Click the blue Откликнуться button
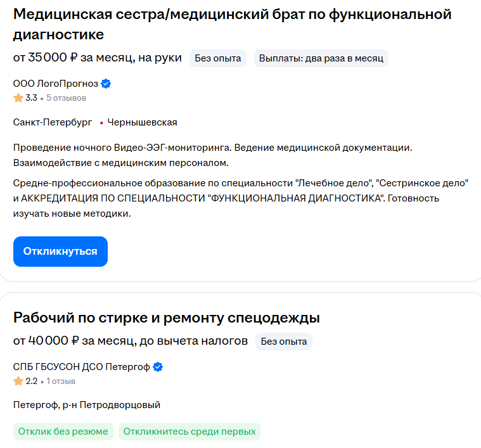This screenshot has height=448, width=481. click(60, 252)
